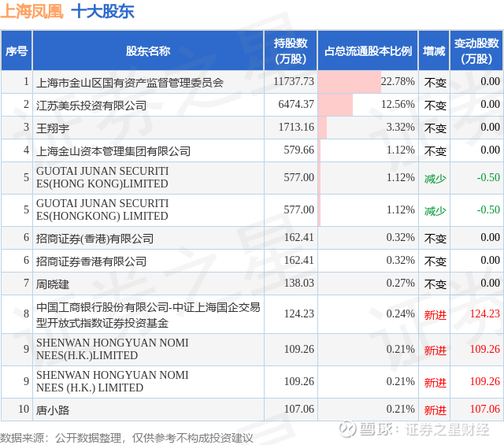
Task: Click holding value 11737.73
Action: pyautogui.click(x=294, y=81)
